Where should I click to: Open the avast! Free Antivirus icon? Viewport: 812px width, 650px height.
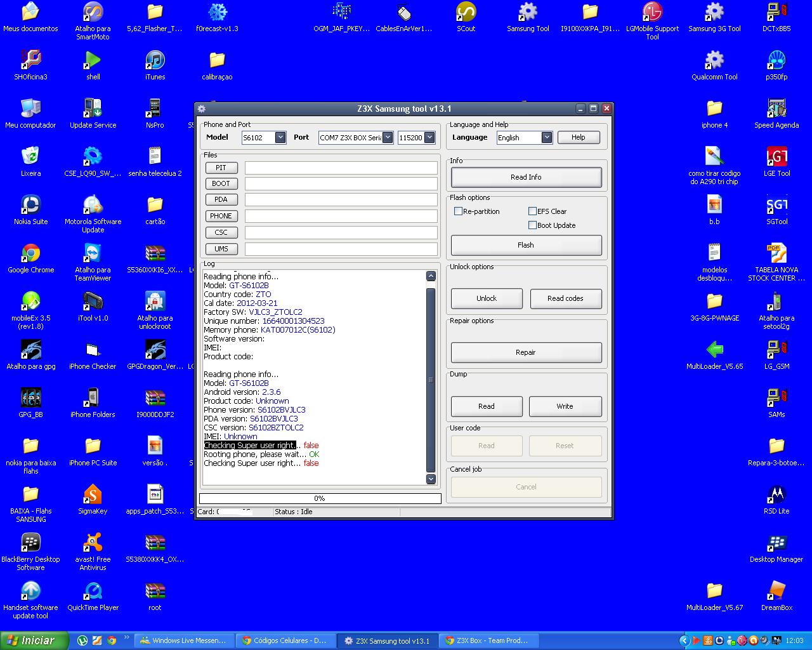coord(93,552)
